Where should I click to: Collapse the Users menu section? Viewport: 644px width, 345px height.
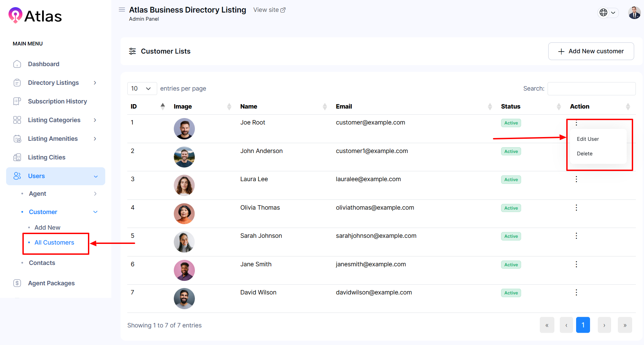[95, 176]
